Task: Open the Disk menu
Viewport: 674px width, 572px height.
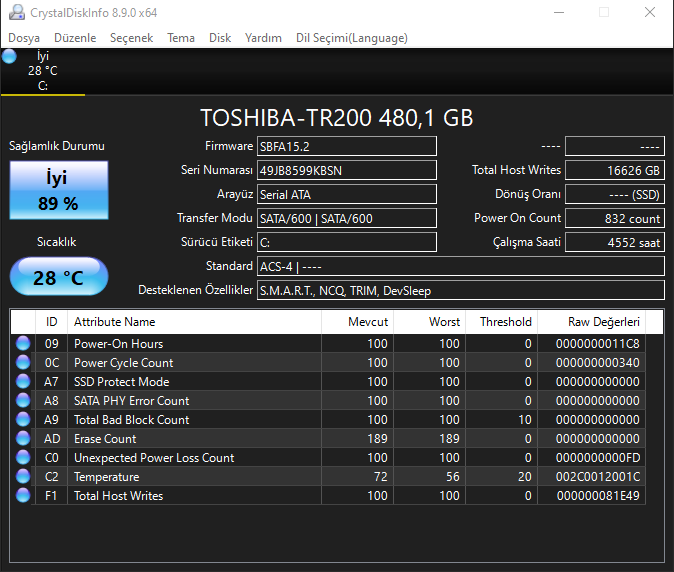Action: (220, 38)
